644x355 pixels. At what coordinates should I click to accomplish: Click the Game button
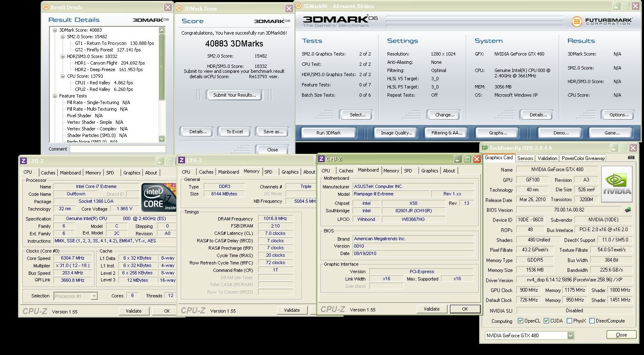[x=612, y=133]
